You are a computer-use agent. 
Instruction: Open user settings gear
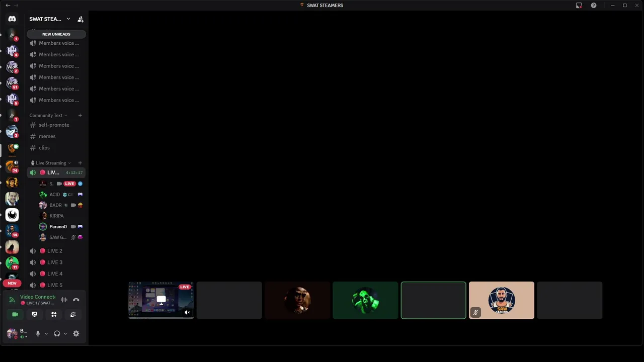tap(76, 333)
